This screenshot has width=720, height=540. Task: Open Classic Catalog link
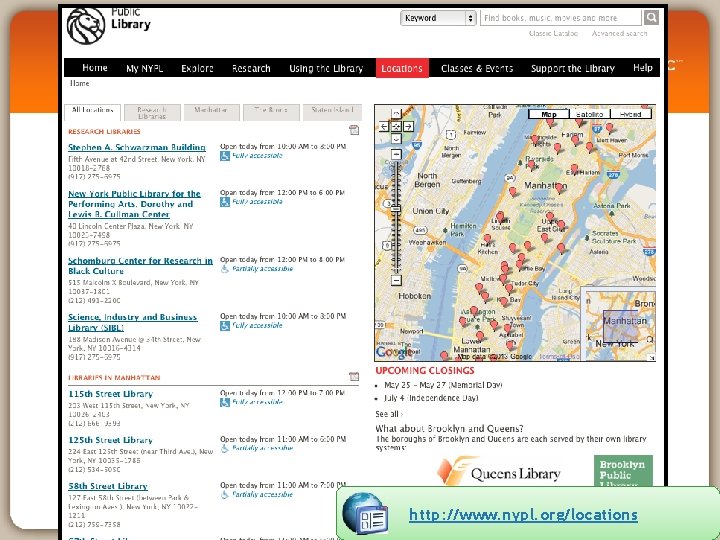[x=553, y=34]
